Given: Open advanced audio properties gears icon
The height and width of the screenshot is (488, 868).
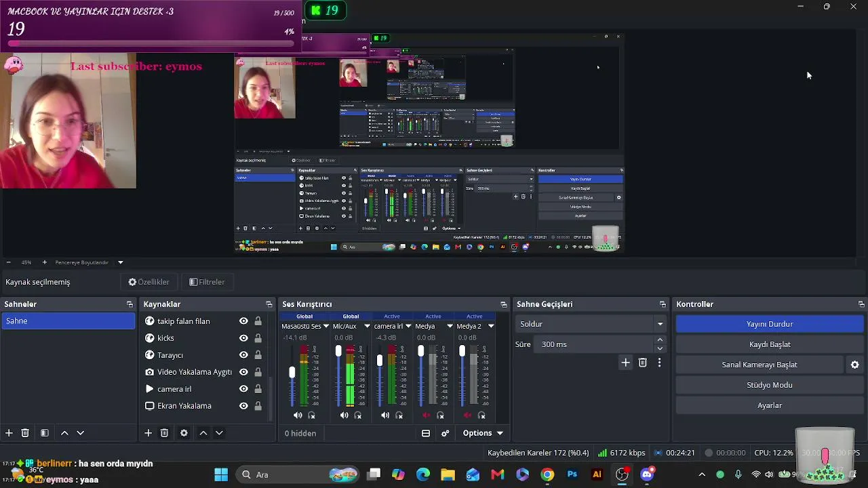Looking at the screenshot, I should pos(446,433).
